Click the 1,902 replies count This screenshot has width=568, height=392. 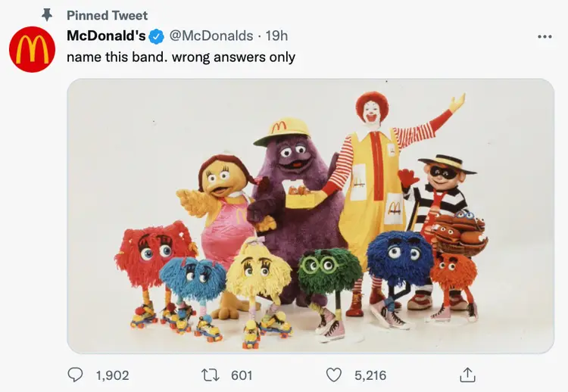click(x=114, y=375)
